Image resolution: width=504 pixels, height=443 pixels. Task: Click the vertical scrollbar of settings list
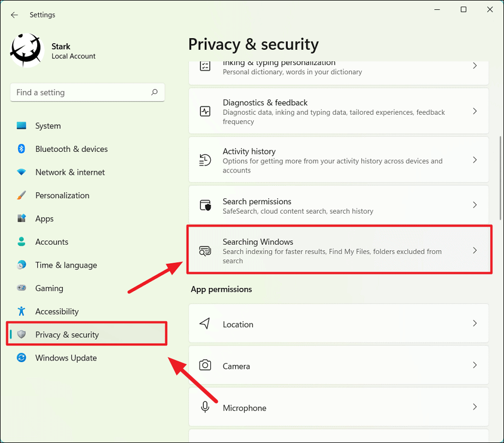500,178
